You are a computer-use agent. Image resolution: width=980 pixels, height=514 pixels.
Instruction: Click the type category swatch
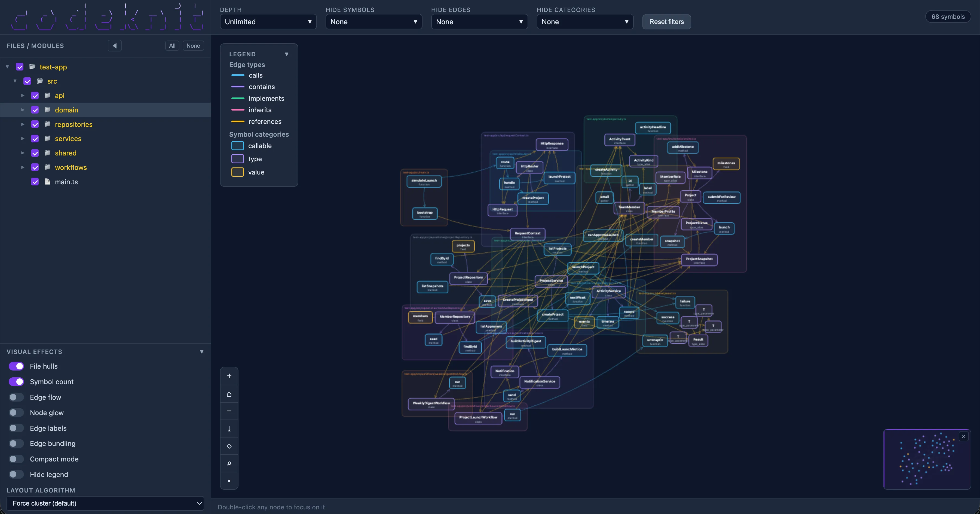click(237, 159)
